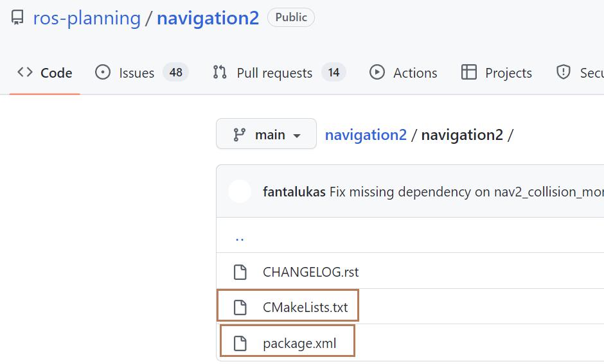This screenshot has height=364, width=604.
Task: Expand the main branch selector dropdown
Action: pos(266,134)
